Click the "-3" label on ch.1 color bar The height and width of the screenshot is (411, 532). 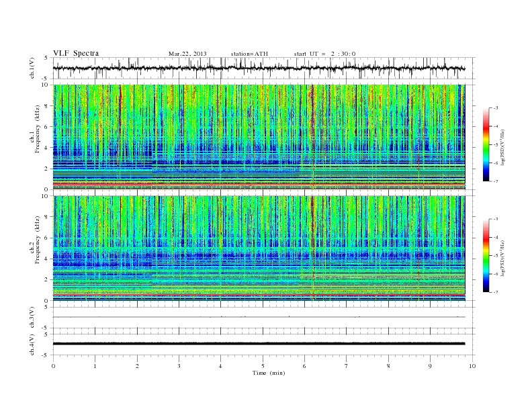pos(496,108)
